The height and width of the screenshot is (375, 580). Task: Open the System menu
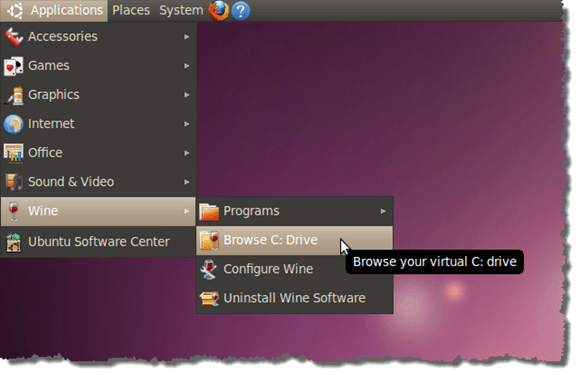(x=181, y=10)
